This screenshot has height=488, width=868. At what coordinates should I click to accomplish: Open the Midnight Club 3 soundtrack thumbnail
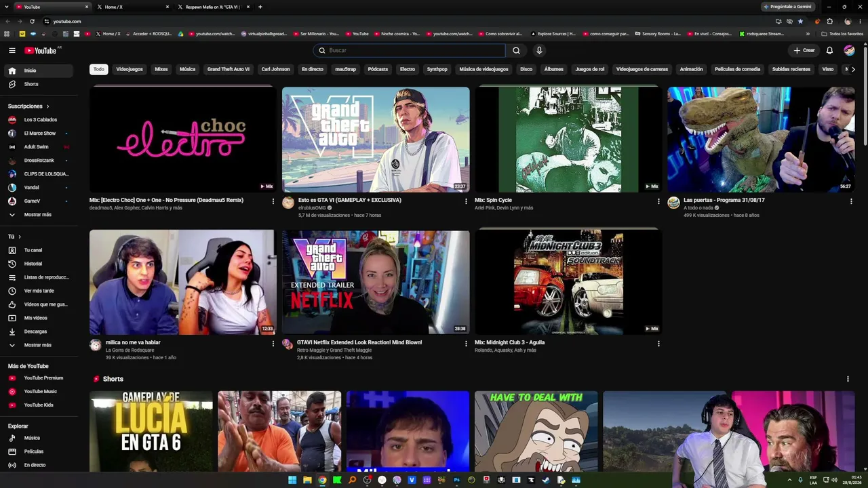tap(568, 282)
